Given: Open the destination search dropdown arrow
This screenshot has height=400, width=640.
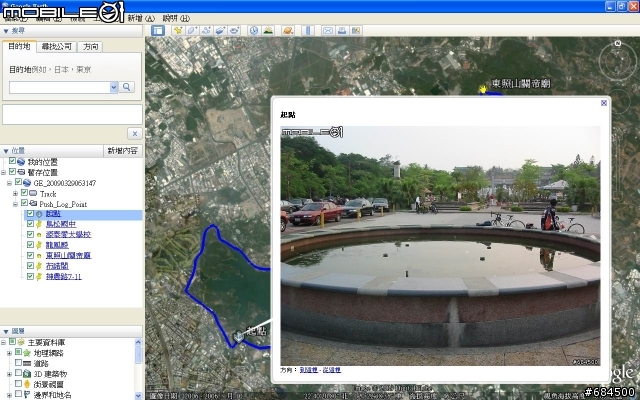Looking at the screenshot, I should pos(114,87).
